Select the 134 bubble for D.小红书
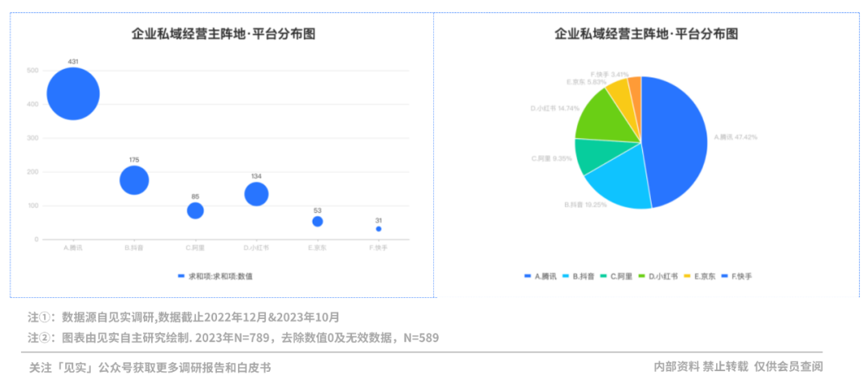Image resolution: width=868 pixels, height=384 pixels. [256, 194]
